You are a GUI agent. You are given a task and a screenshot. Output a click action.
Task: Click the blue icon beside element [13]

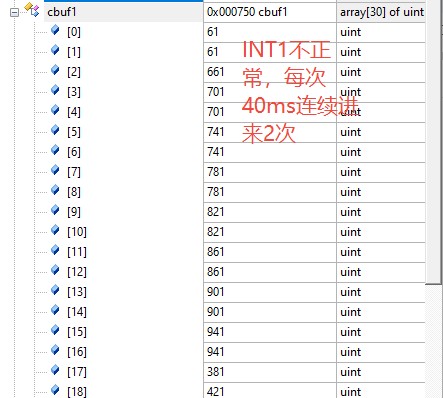55,290
